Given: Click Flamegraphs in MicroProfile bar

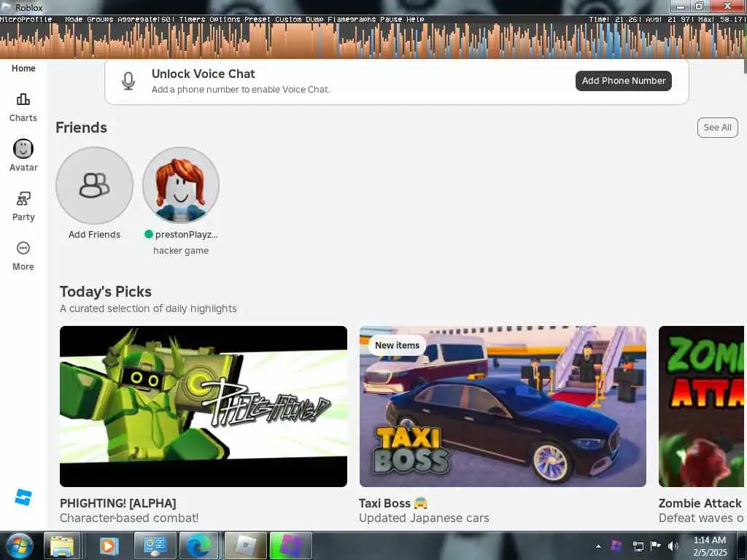Looking at the screenshot, I should (352, 20).
